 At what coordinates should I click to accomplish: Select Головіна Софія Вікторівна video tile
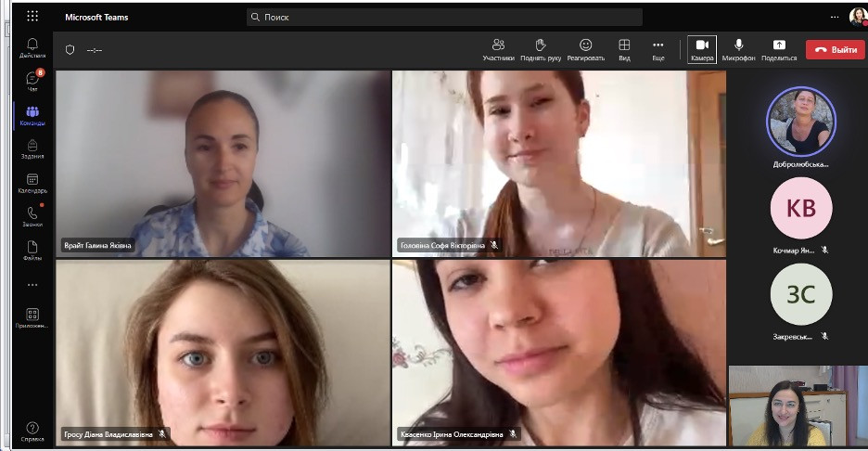tap(559, 163)
